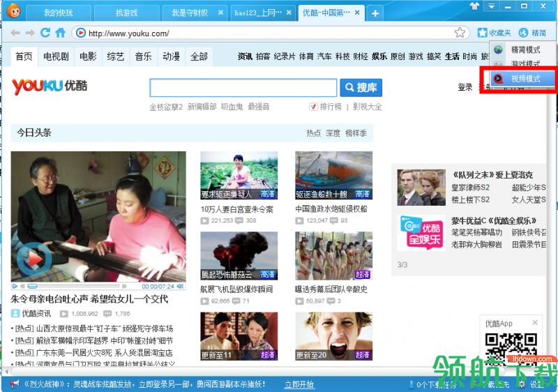This screenshot has width=558, height=392.
Task: Open the 优酷全娱乐 promo thumbnail
Action: [x=421, y=233]
